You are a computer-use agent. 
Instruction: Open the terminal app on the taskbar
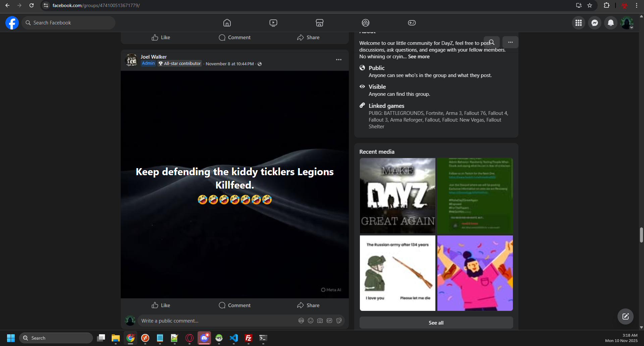pyautogui.click(x=263, y=338)
